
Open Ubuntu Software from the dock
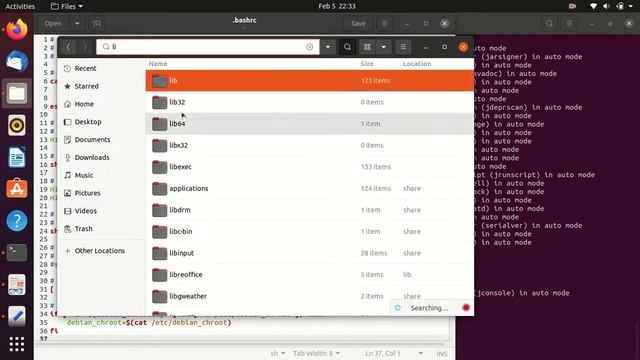coord(17,189)
